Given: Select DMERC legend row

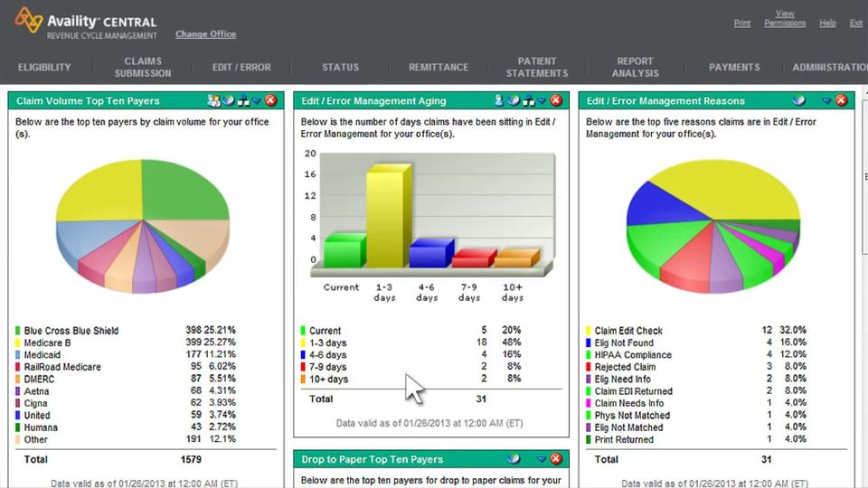Looking at the screenshot, I should [x=126, y=379].
